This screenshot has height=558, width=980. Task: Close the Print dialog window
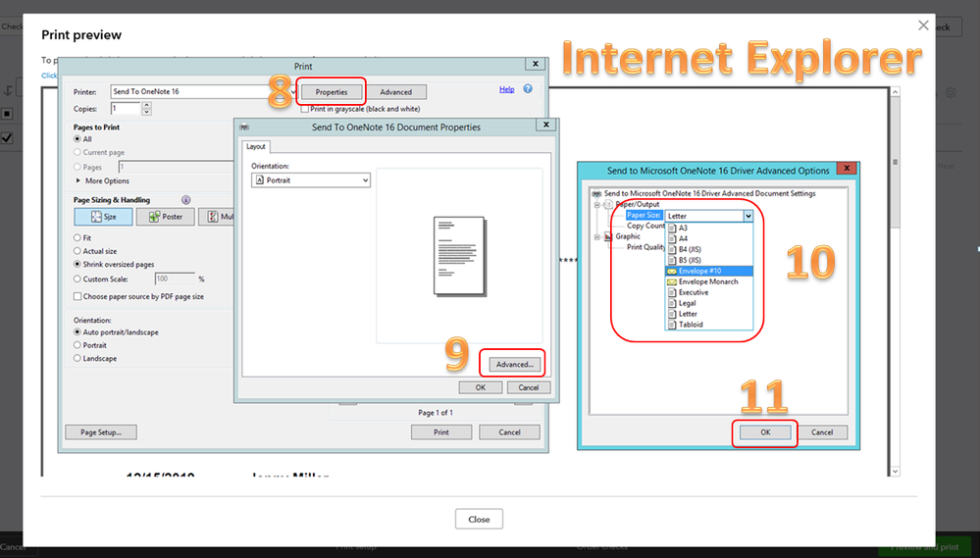click(x=535, y=64)
